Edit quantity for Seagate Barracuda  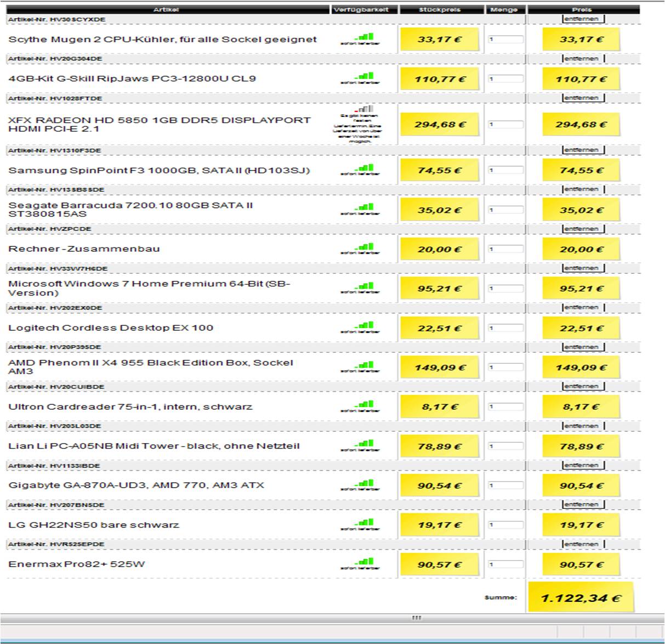pos(505,210)
